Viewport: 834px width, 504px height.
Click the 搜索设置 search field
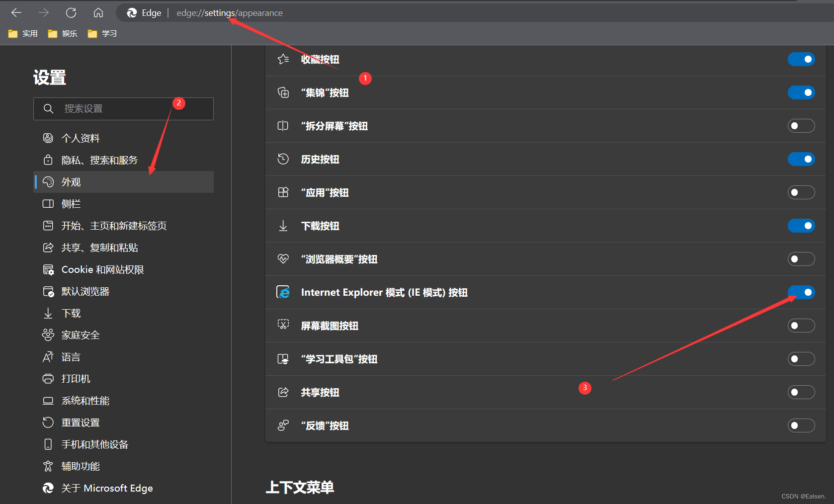point(124,108)
